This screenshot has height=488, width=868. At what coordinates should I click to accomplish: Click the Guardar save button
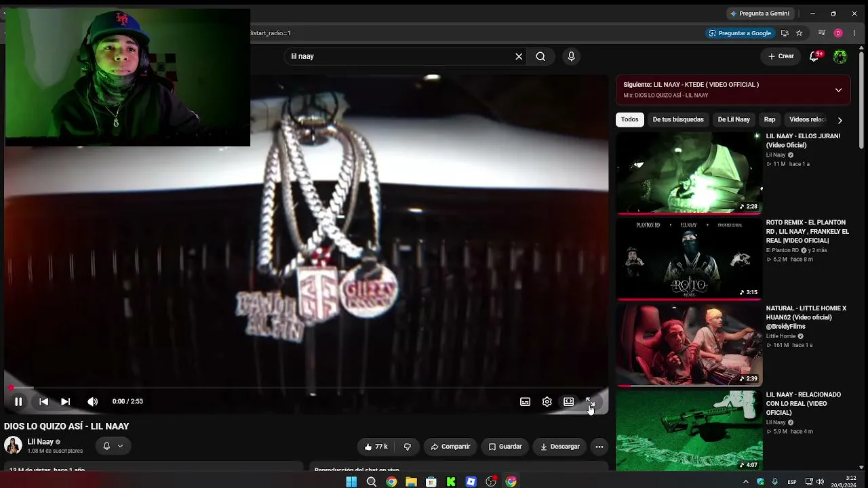(505, 447)
